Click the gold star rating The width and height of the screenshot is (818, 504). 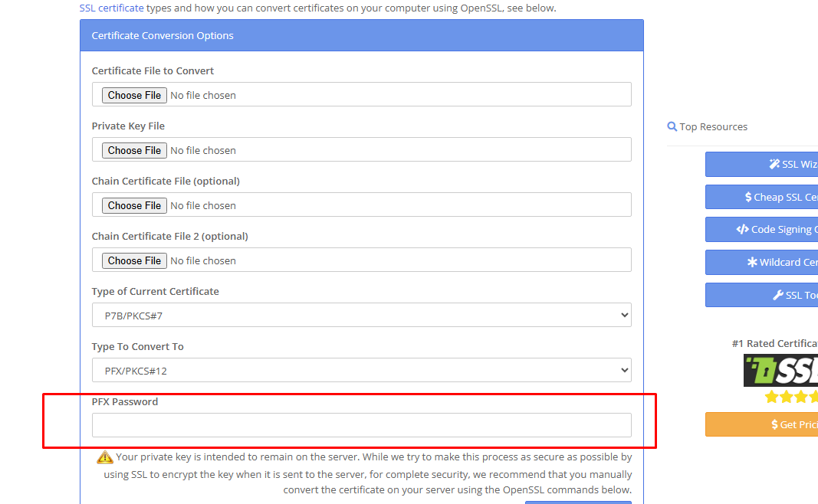(x=791, y=398)
